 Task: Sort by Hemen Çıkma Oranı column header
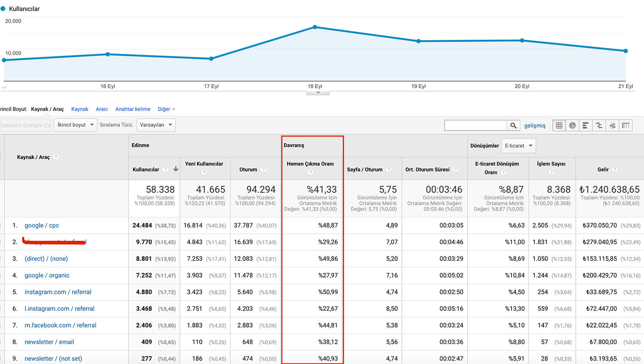310,164
